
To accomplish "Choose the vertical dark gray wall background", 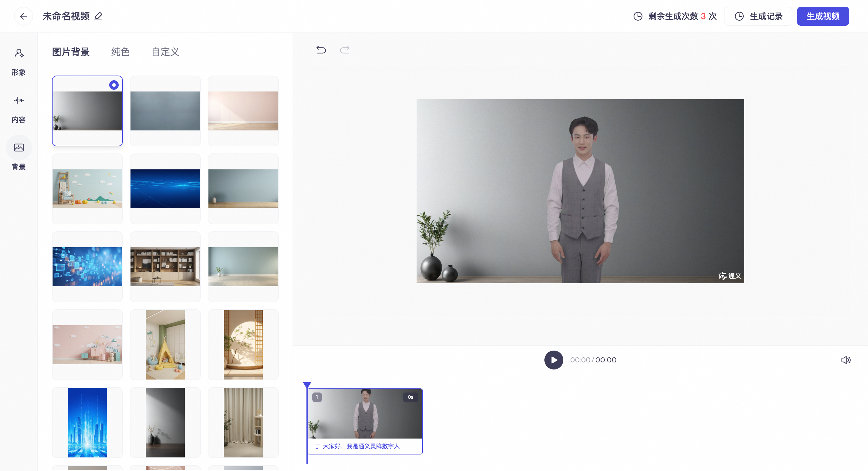I will (165, 422).
